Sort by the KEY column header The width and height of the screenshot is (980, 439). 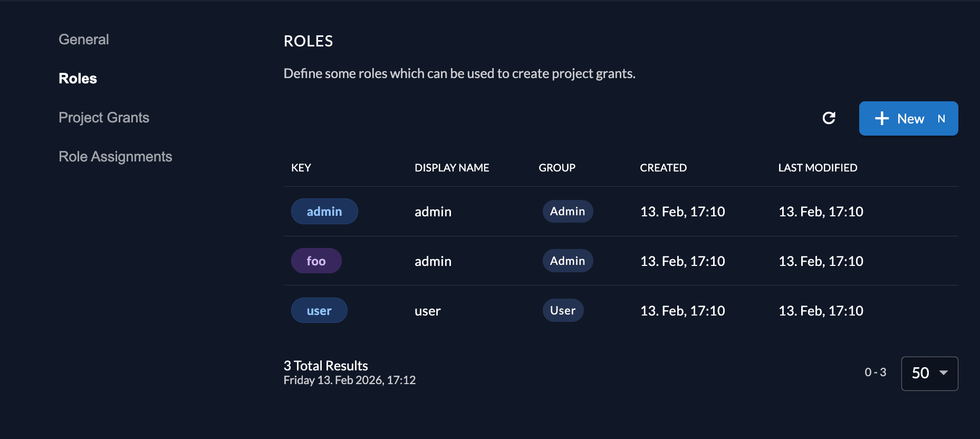[x=301, y=168]
